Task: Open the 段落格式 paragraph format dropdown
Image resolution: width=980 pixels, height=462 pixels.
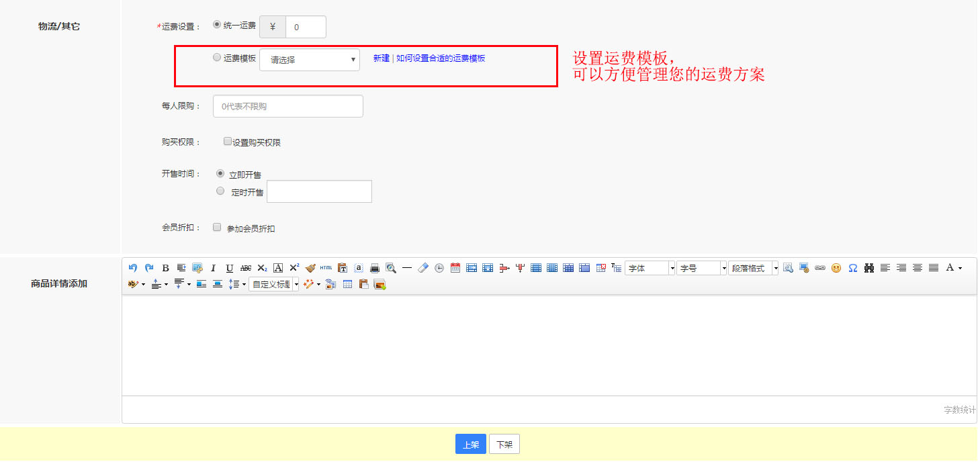Action: click(x=752, y=268)
